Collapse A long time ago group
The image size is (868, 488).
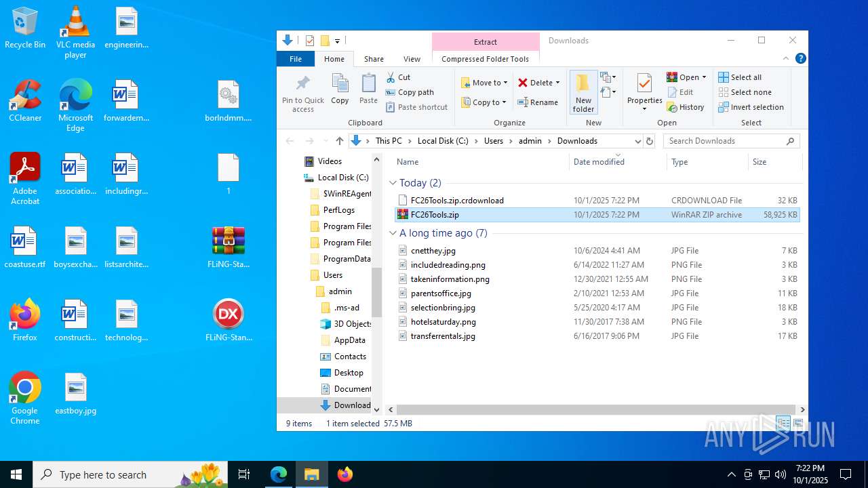pos(393,233)
